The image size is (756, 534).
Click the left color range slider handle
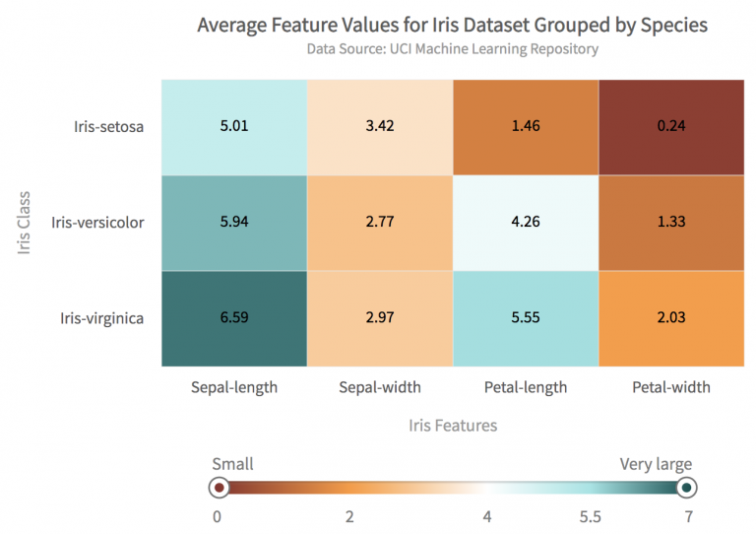pyautogui.click(x=220, y=487)
